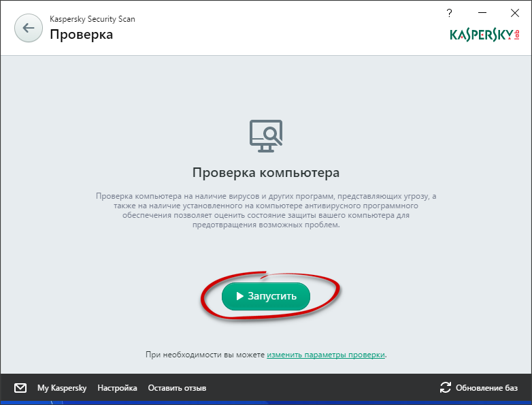
Task: Click the envelope mail icon in bottom bar
Action: 20,388
